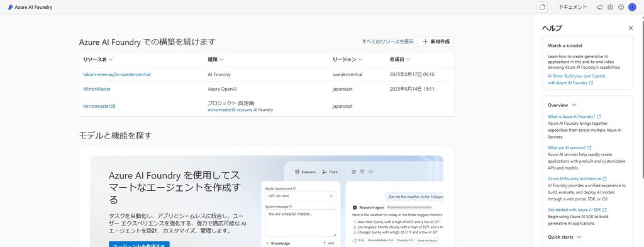This screenshot has height=247, width=644.
Task: Expand the Quick starts section
Action: 579,237
